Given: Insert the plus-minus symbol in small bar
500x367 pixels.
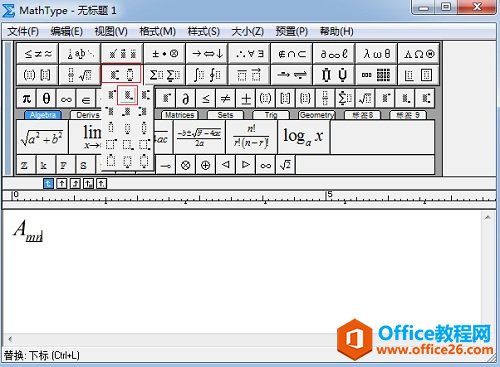Looking at the screenshot, I should pos(246,98).
